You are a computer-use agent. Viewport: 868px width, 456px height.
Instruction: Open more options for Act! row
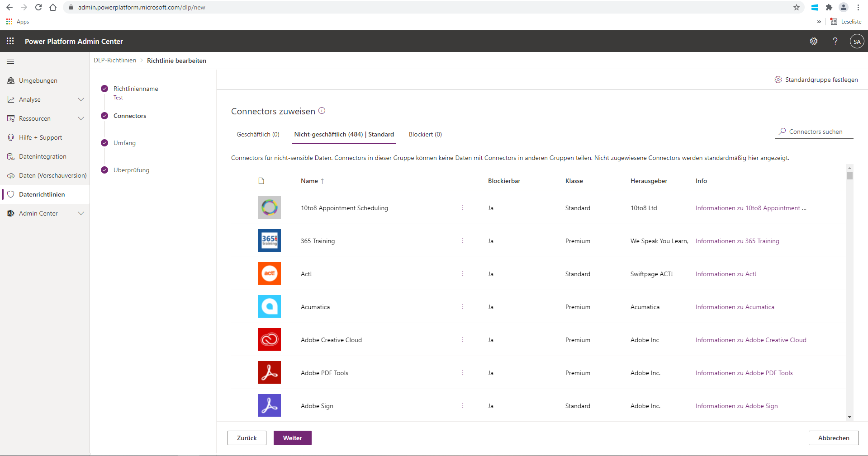(x=463, y=273)
